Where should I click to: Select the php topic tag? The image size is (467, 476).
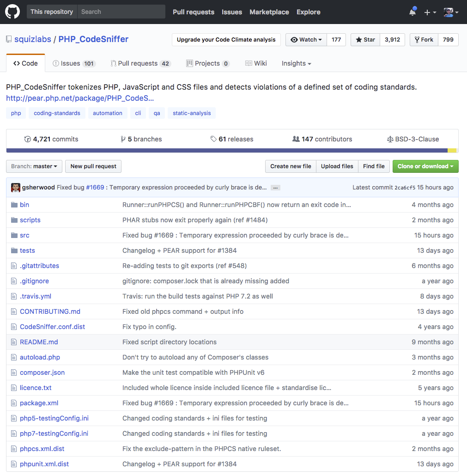click(x=16, y=113)
